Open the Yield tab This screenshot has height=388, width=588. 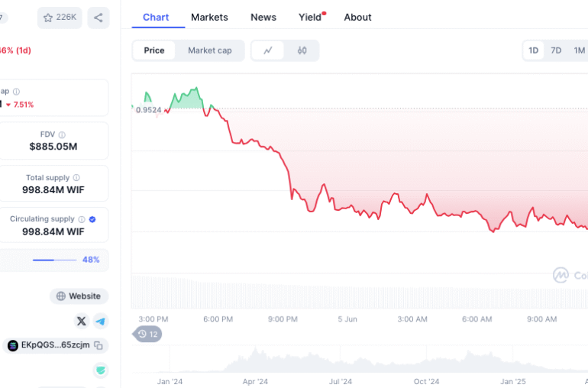[310, 18]
